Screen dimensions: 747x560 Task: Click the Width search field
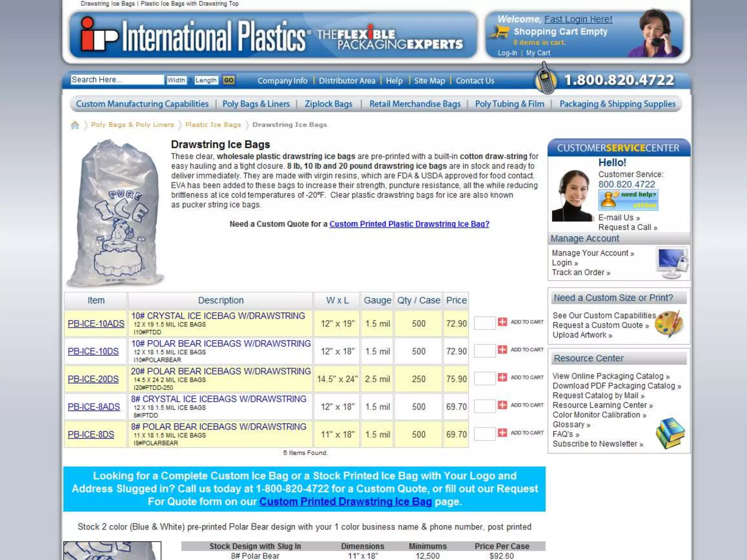pos(177,80)
